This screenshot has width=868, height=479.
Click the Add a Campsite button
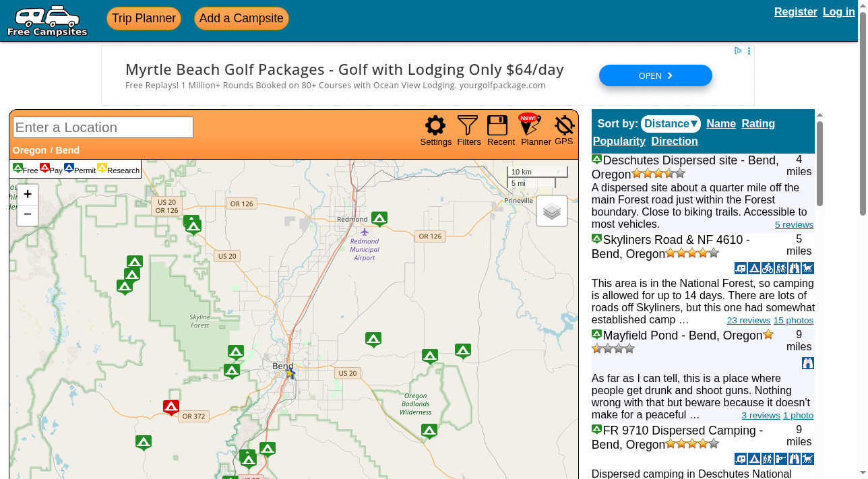pyautogui.click(x=241, y=18)
